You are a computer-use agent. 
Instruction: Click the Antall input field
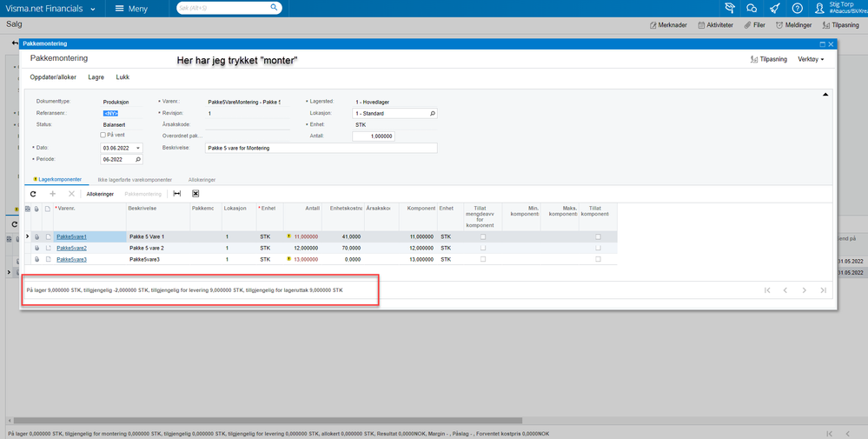coord(374,136)
